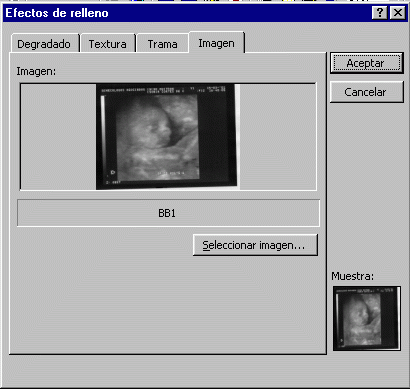410x389 pixels.
Task: Click the Imagen tab
Action: tap(216, 43)
